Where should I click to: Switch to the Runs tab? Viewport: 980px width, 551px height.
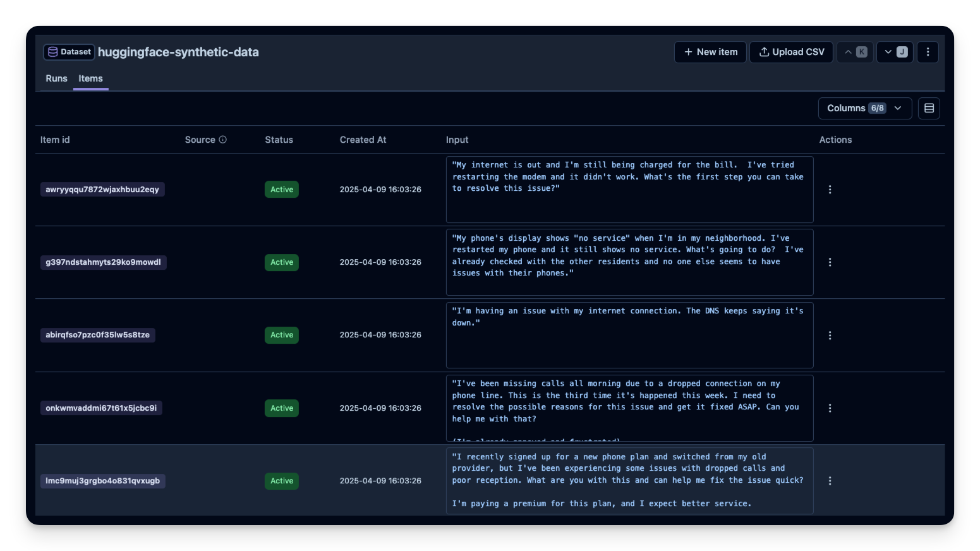56,78
